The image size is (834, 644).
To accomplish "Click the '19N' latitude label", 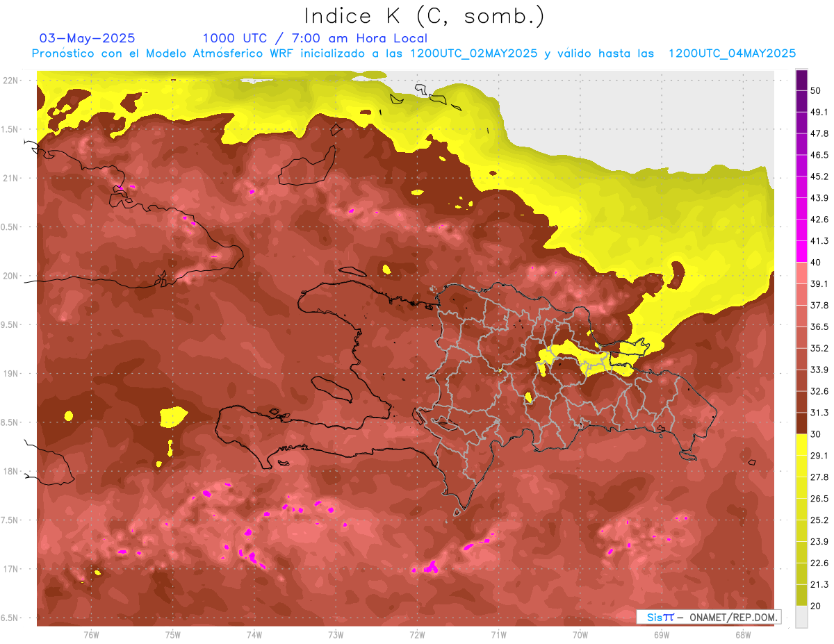I will [x=10, y=374].
